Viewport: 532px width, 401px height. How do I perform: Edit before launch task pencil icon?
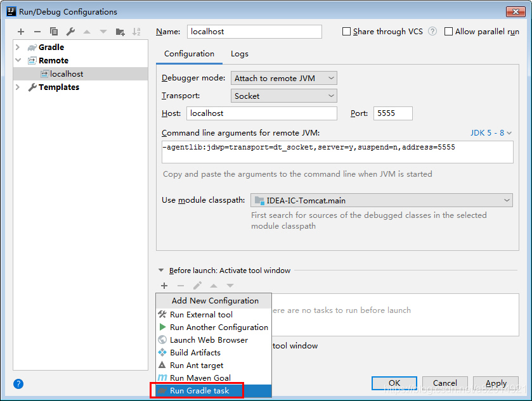coord(197,286)
